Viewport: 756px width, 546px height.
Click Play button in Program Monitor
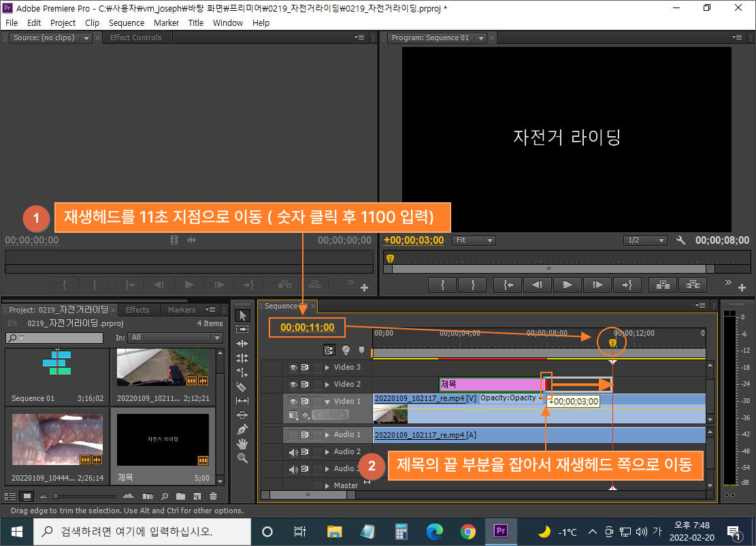[568, 285]
